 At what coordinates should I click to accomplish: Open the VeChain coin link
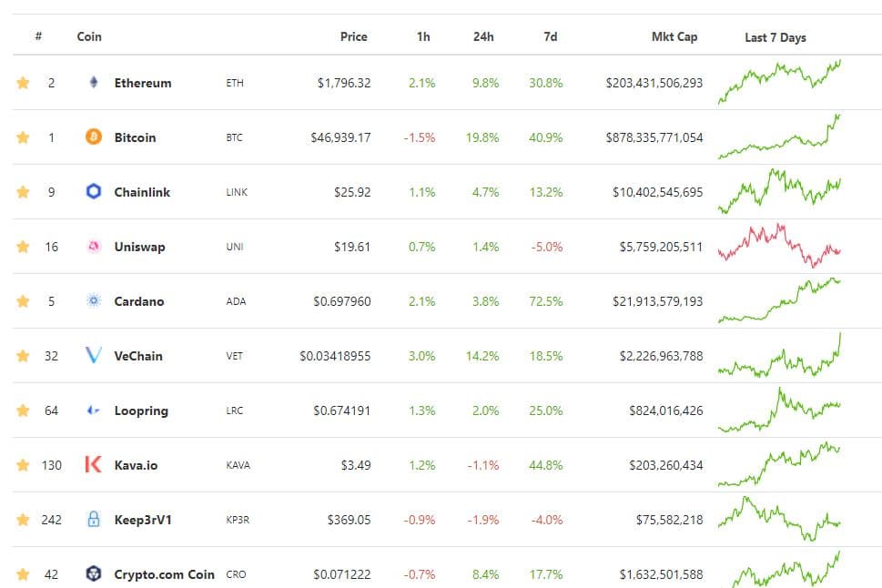138,356
